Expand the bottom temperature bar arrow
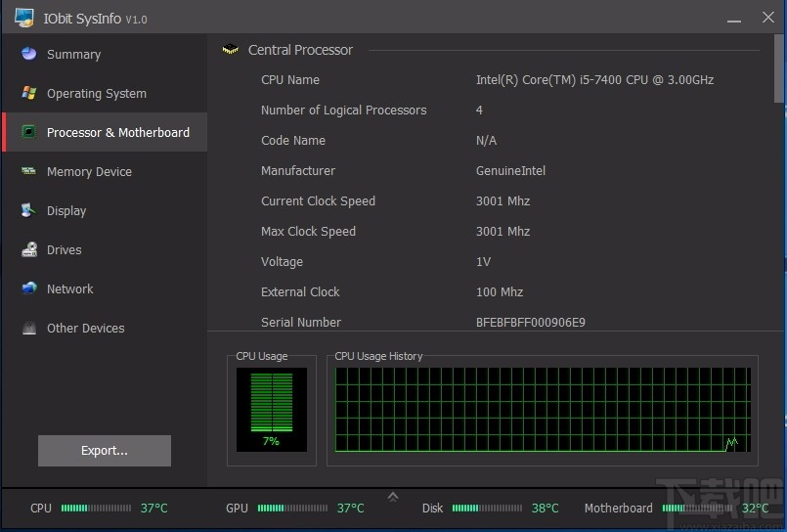This screenshot has height=532, width=787. [x=393, y=497]
